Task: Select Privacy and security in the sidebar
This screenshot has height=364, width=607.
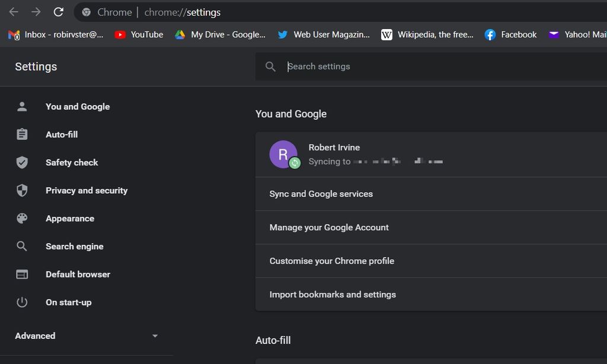Action: tap(87, 190)
